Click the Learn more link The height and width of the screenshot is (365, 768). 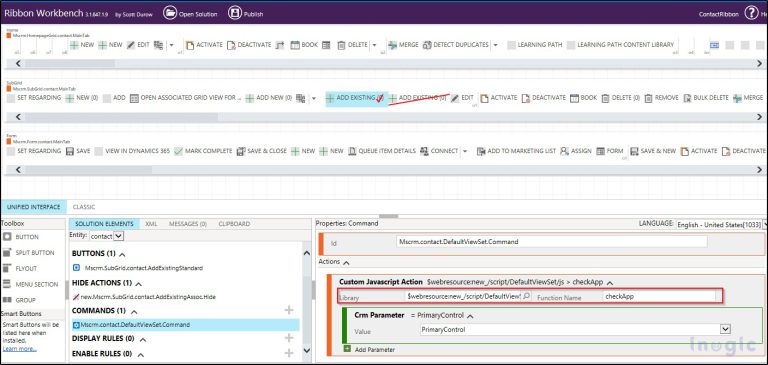point(20,348)
